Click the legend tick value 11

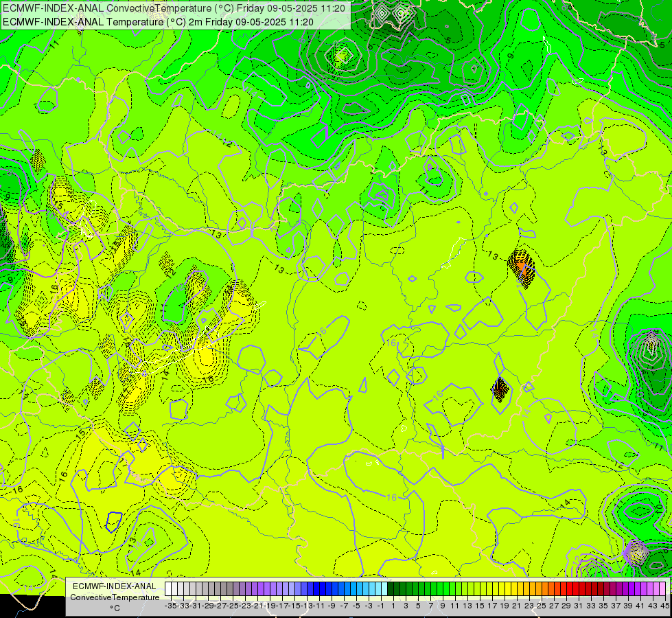[454, 606]
